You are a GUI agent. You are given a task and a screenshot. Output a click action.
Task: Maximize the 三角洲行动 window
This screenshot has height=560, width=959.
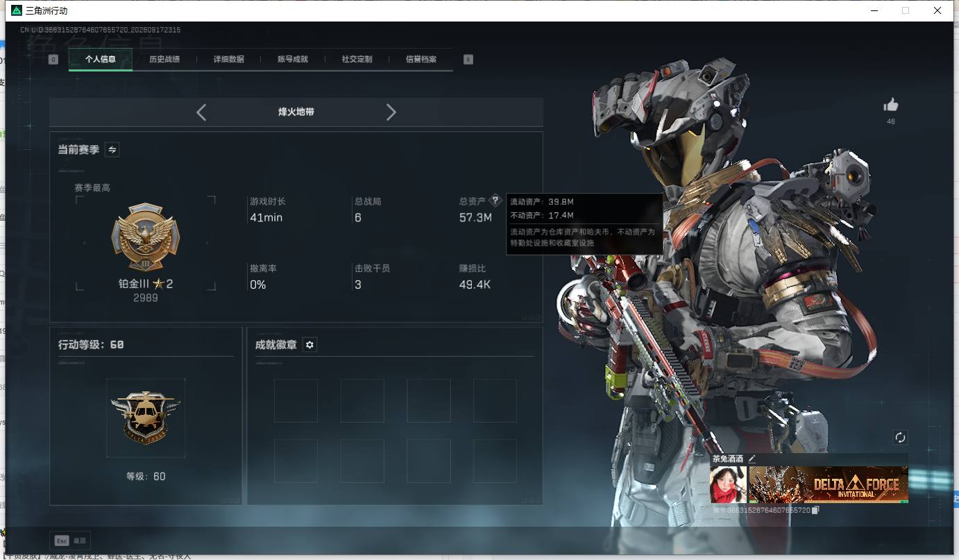coord(906,10)
